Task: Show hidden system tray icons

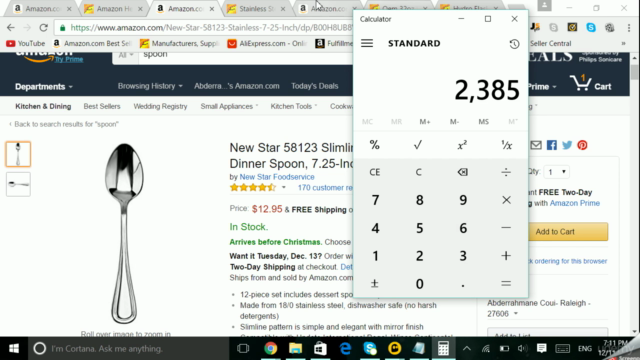Action: [467, 349]
